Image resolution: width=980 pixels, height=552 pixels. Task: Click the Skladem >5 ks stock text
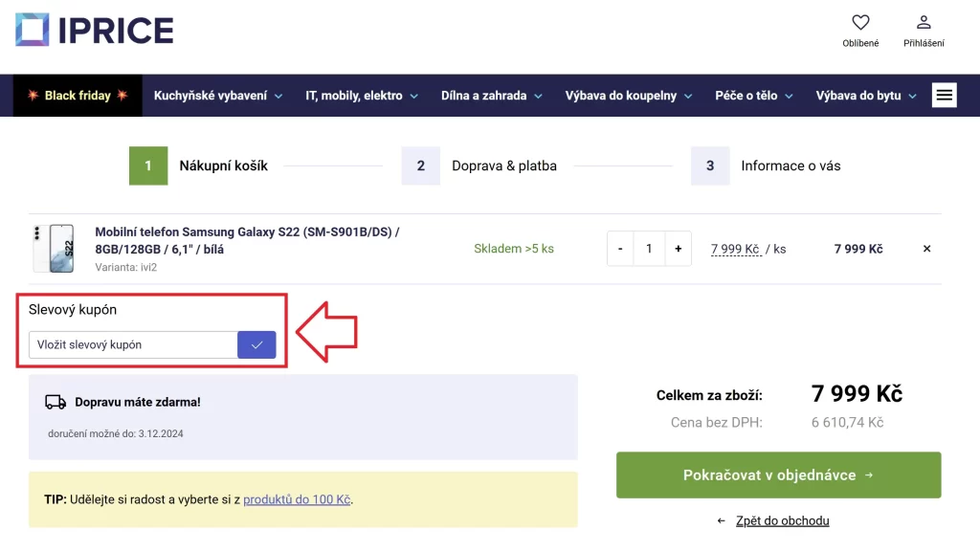pos(514,249)
